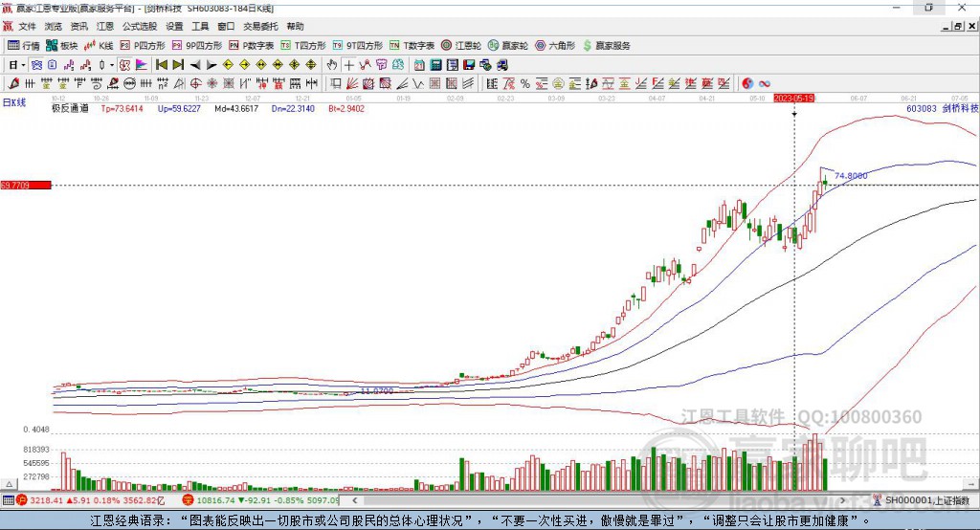The width and height of the screenshot is (980, 530).
Task: Click the 74.8000 price annotation
Action: click(851, 176)
